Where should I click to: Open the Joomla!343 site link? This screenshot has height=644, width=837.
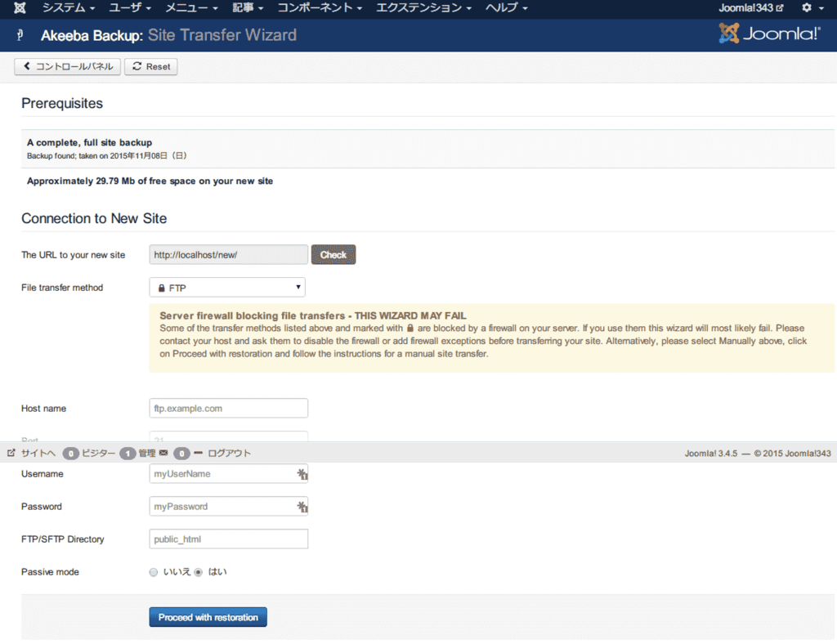point(751,7)
